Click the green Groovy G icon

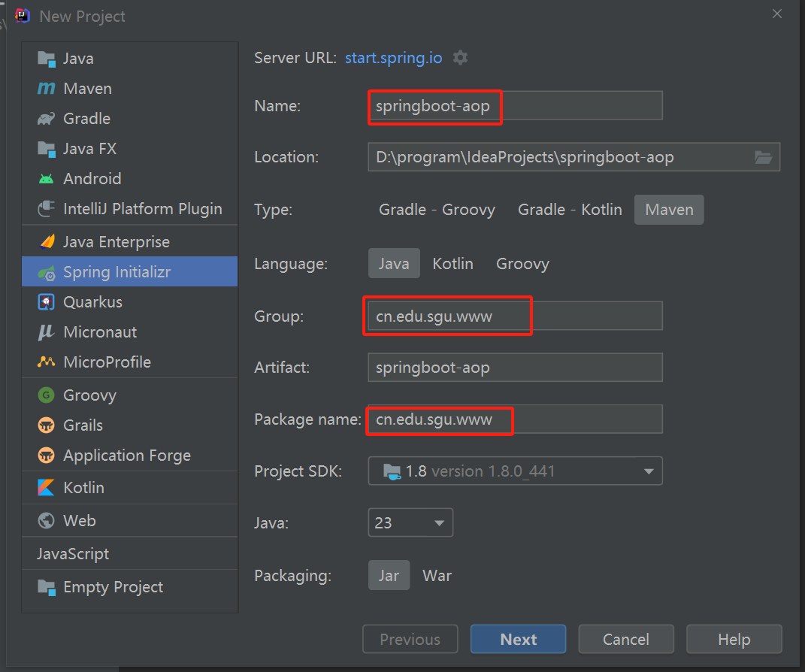tap(46, 395)
